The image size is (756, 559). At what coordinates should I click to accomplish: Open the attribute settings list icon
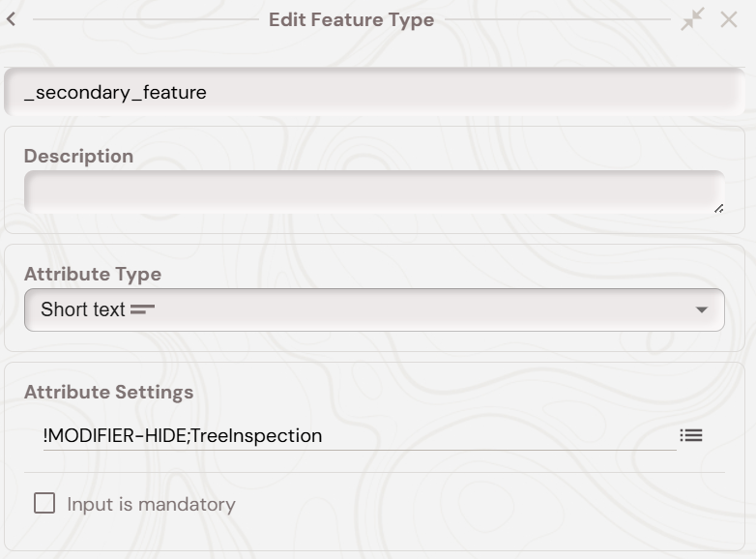[x=691, y=436]
